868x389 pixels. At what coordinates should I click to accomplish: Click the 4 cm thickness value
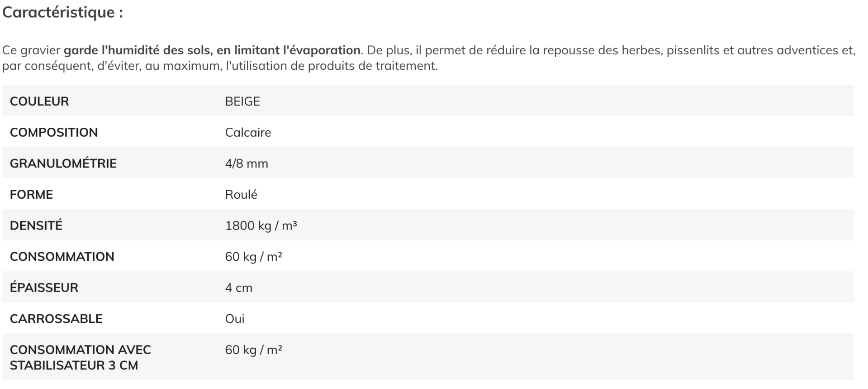[239, 288]
